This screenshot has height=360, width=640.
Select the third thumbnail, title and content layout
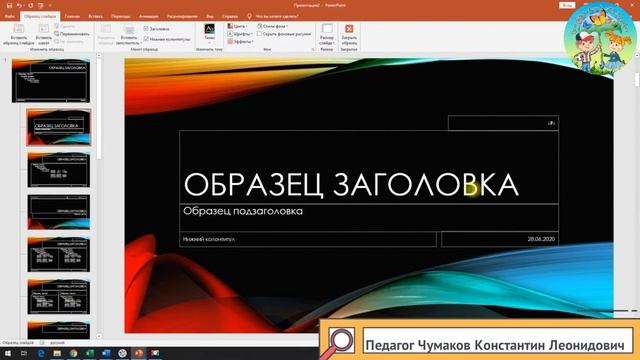59,170
